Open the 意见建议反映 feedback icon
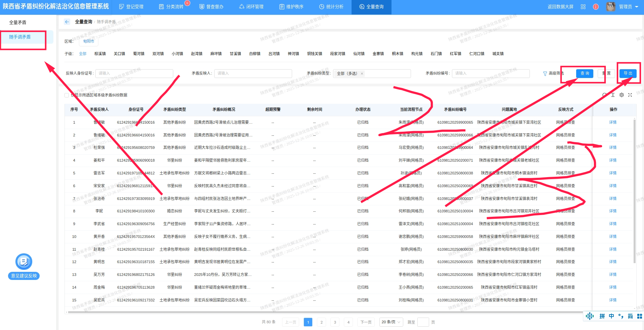This screenshot has width=644, height=330. (24, 262)
